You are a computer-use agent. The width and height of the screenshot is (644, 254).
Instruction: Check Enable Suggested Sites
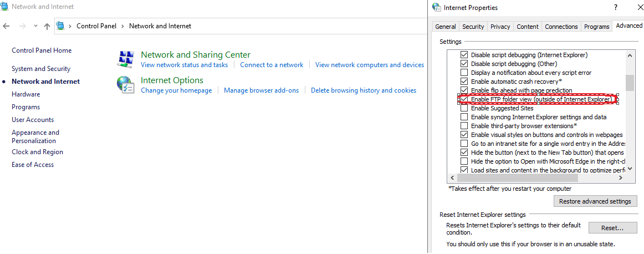[464, 109]
